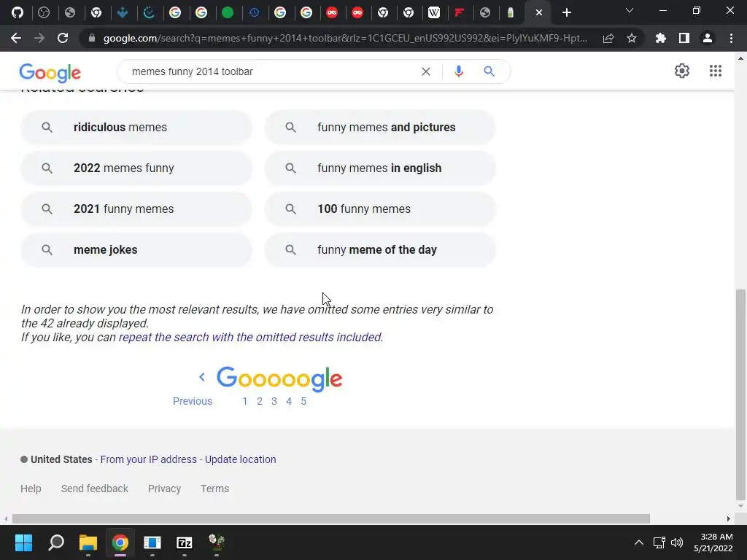The width and height of the screenshot is (747, 560).
Task: Go to results page 4
Action: pos(289,402)
